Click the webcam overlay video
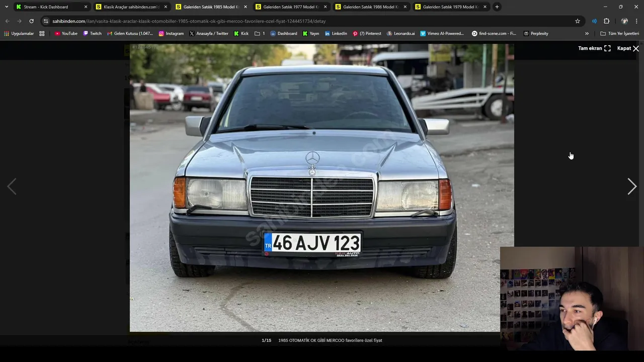The image size is (644, 362). click(572, 299)
